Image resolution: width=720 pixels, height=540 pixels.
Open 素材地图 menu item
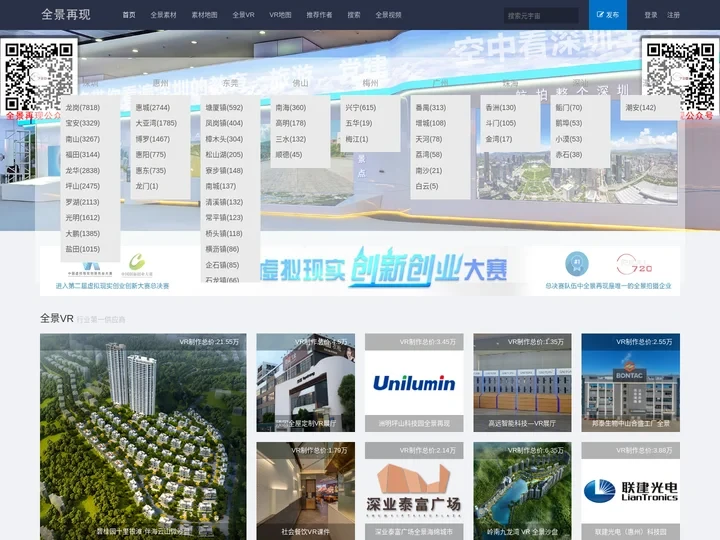pos(204,15)
